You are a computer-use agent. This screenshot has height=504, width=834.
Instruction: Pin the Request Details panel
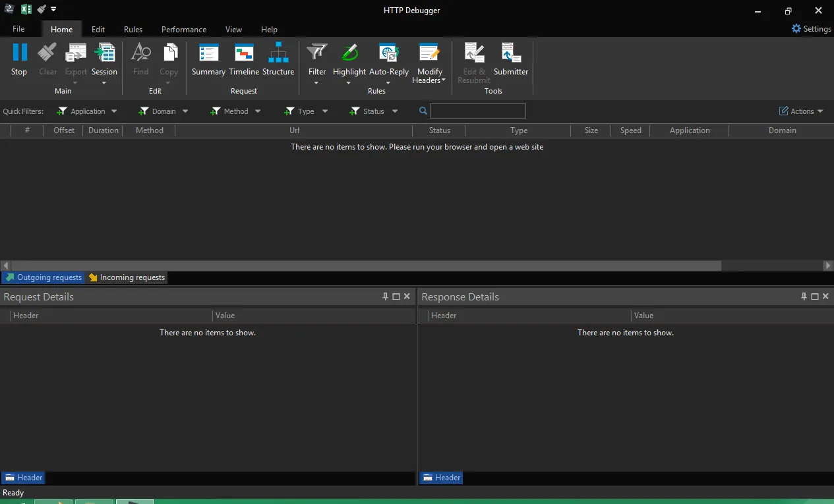386,296
